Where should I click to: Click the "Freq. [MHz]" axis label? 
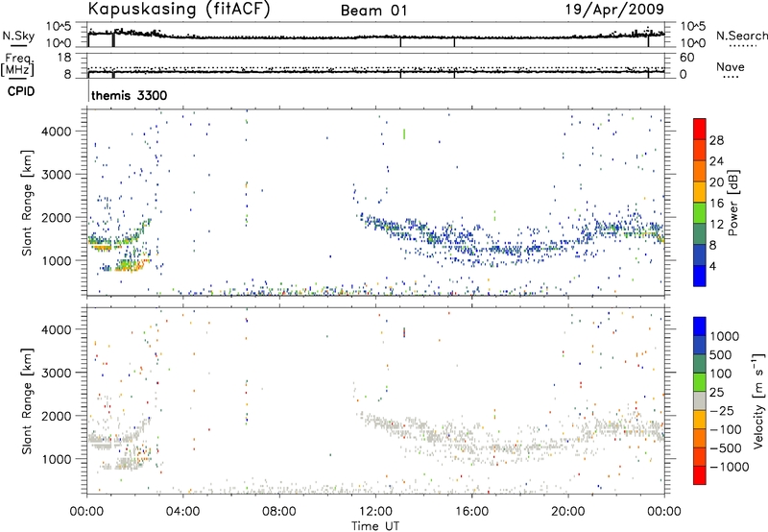(x=17, y=65)
